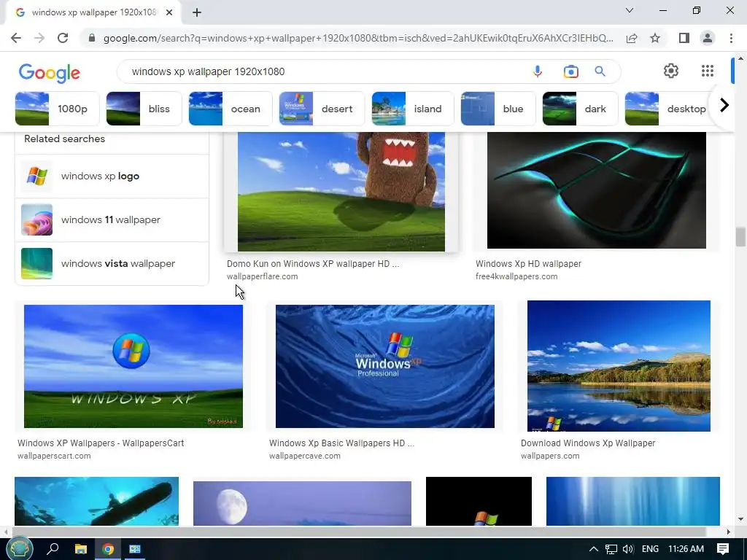This screenshot has width=747, height=560.
Task: Filter results by the dark chip
Action: [580, 109]
